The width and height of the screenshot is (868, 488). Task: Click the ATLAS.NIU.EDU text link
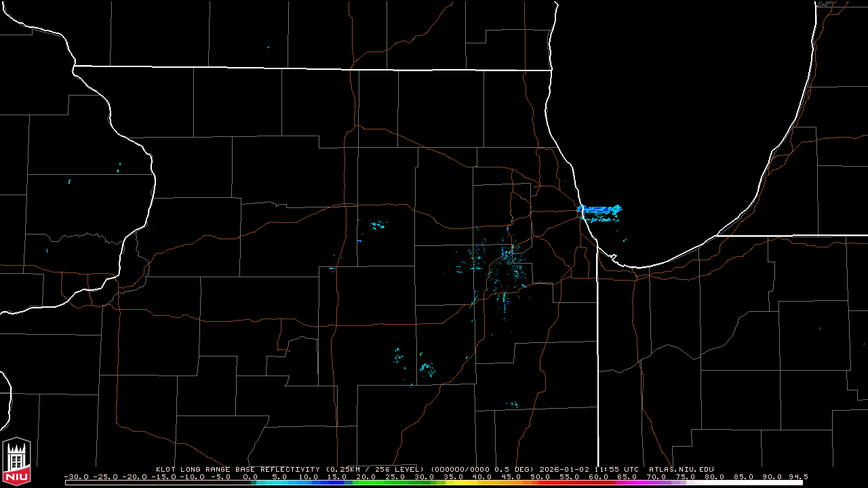pos(681,469)
